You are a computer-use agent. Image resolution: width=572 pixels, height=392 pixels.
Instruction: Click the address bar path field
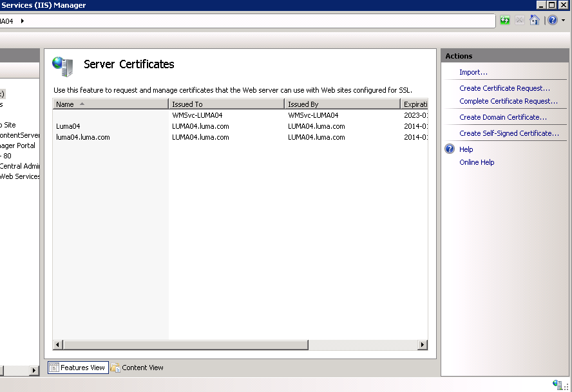point(247,21)
